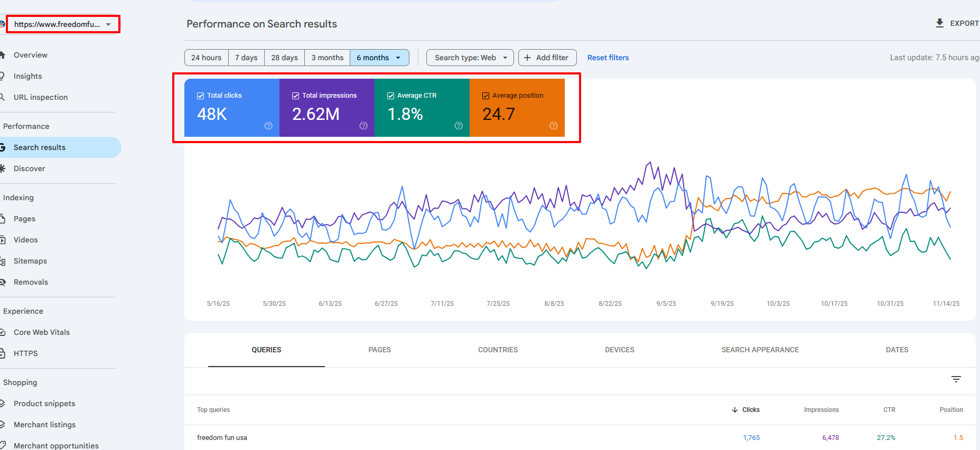Click help icon on Total impressions card
The height and width of the screenshot is (450, 980).
tap(363, 126)
